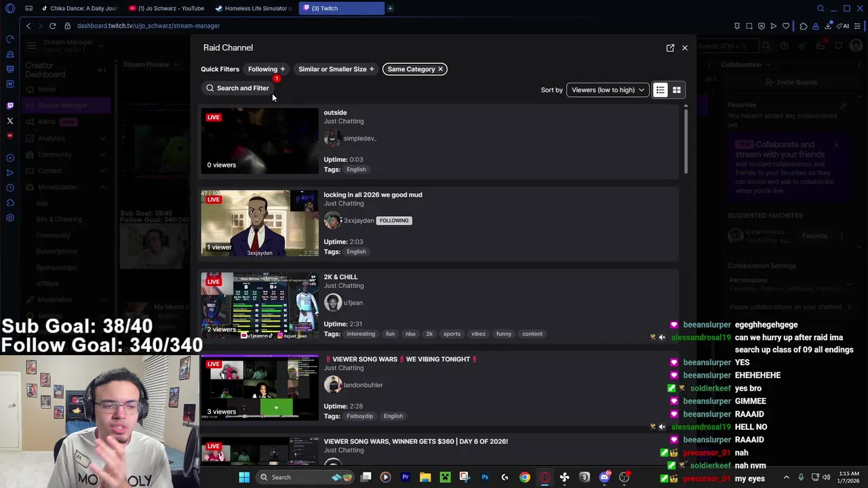This screenshot has height=488, width=868.
Task: Click the pin icon in address bar
Action: [737, 26]
